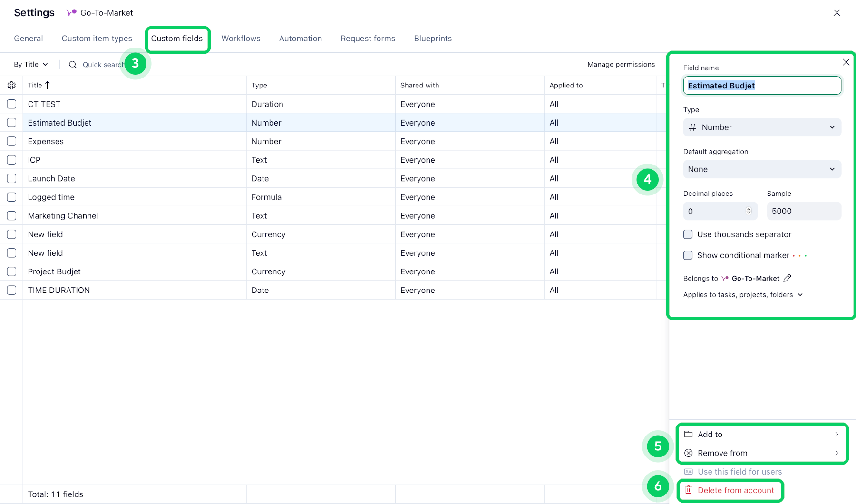The image size is (856, 504).
Task: Click the Remove from circled-x icon
Action: [688, 453]
